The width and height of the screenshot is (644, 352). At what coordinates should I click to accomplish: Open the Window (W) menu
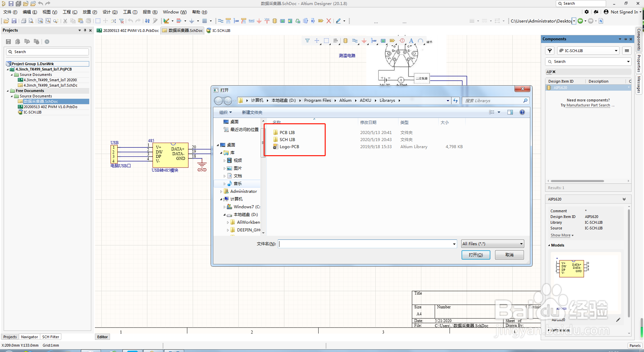click(175, 12)
